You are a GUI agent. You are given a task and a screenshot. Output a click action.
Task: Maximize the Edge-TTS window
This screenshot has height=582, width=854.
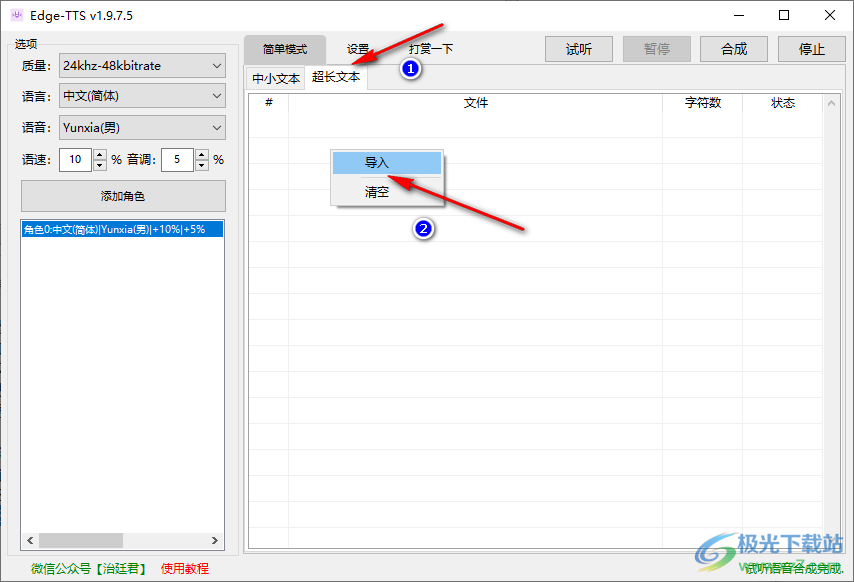[784, 15]
